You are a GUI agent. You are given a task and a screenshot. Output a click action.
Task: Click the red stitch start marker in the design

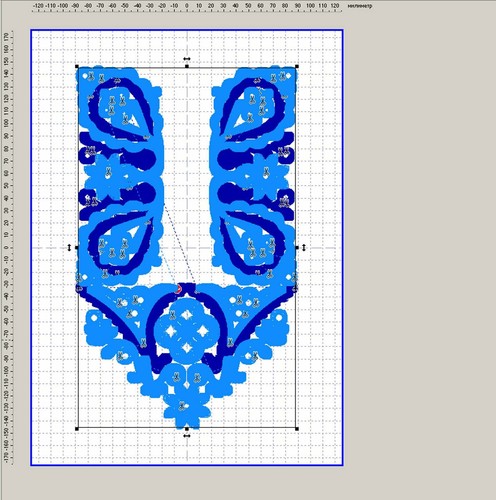179,289
